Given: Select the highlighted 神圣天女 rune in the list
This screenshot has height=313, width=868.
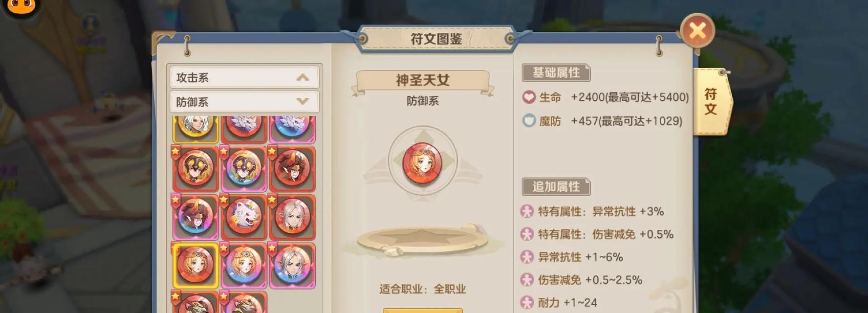Looking at the screenshot, I should 195,265.
